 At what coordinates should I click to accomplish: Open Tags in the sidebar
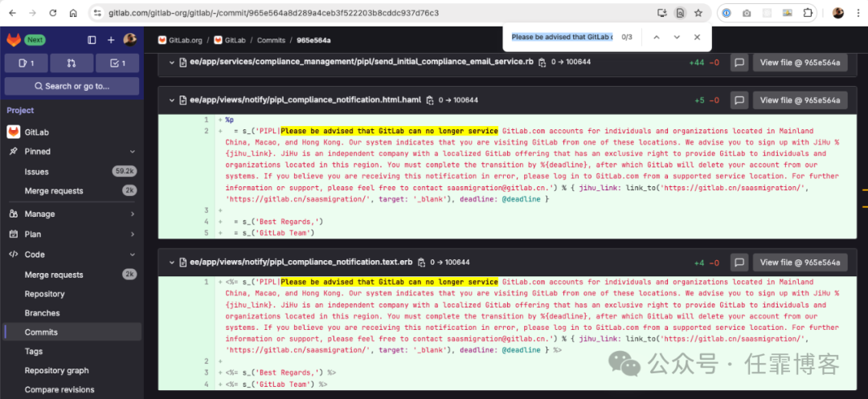72,351
